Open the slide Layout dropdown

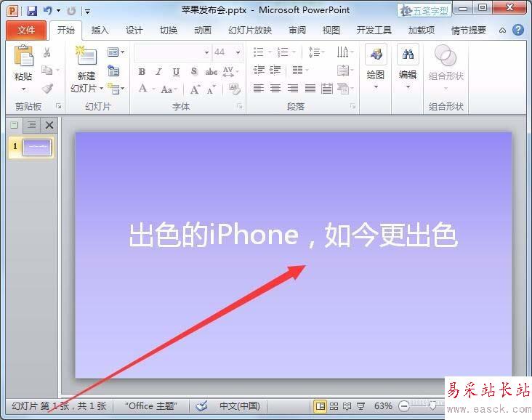pos(116,52)
